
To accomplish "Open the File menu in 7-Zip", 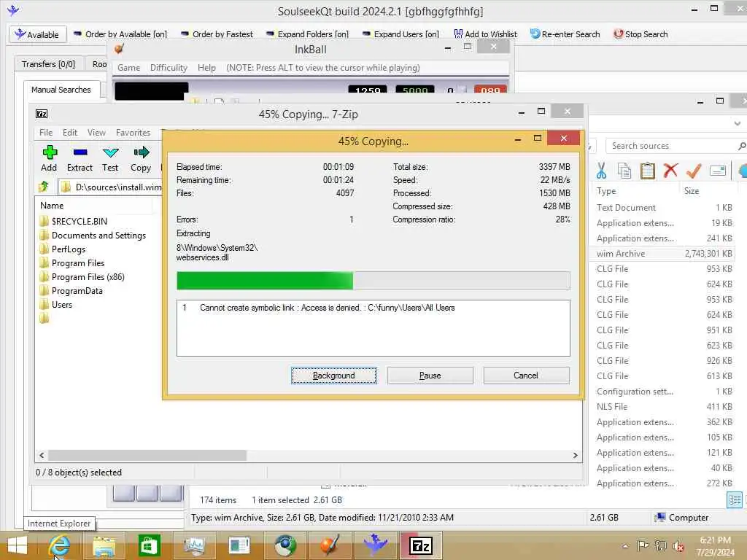I will [46, 133].
